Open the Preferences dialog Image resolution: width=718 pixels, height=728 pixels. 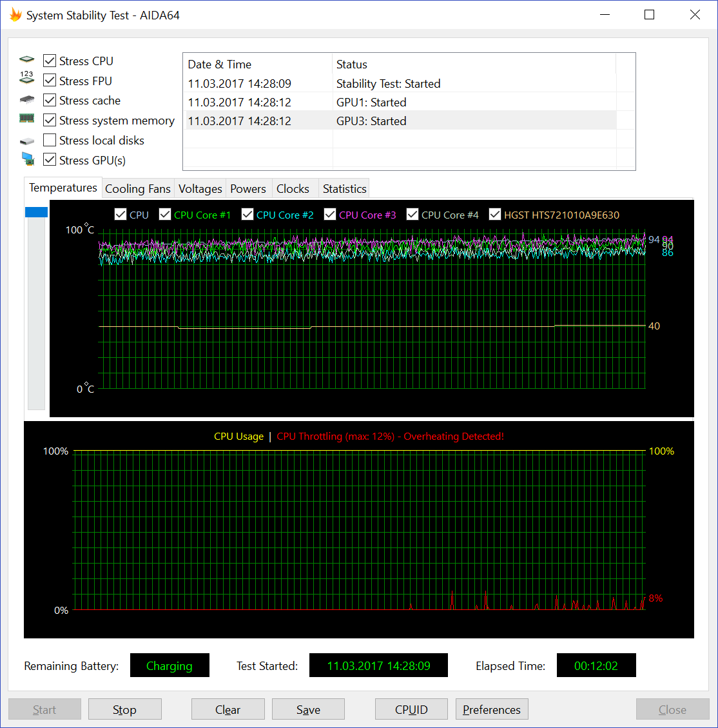pos(491,709)
